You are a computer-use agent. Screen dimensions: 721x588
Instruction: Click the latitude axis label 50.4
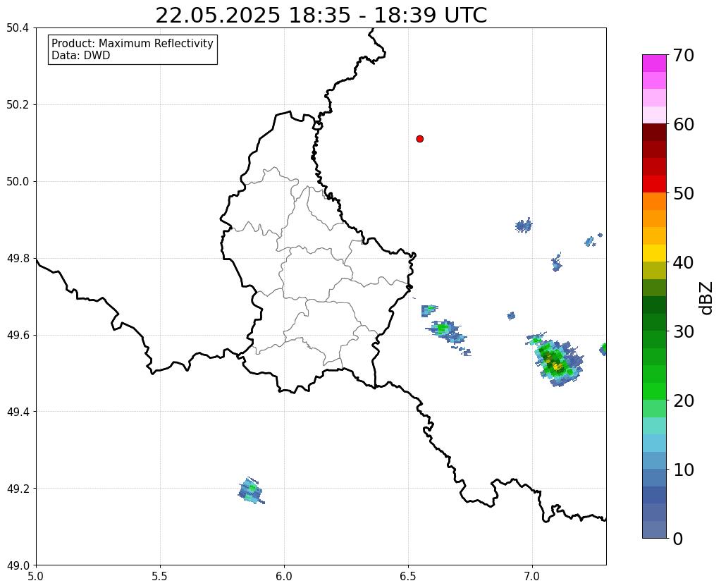[18, 28]
